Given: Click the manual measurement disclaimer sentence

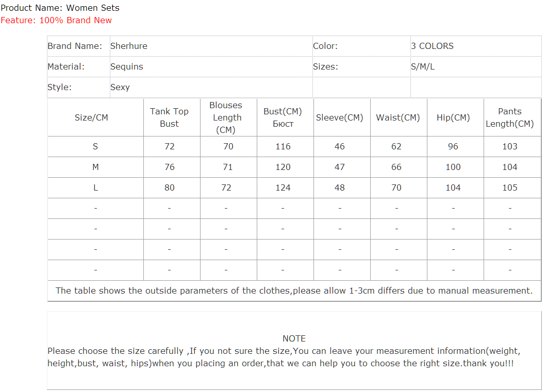Looking at the screenshot, I should [x=294, y=291].
